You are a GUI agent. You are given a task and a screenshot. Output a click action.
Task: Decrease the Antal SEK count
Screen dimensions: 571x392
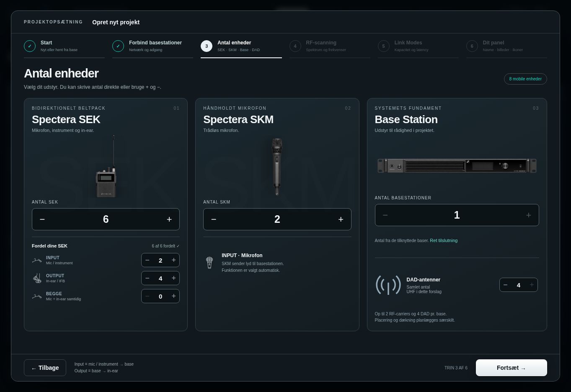42,219
